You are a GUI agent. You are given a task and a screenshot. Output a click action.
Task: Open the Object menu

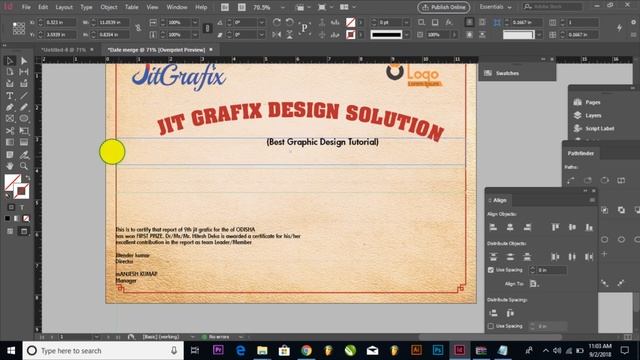click(109, 7)
